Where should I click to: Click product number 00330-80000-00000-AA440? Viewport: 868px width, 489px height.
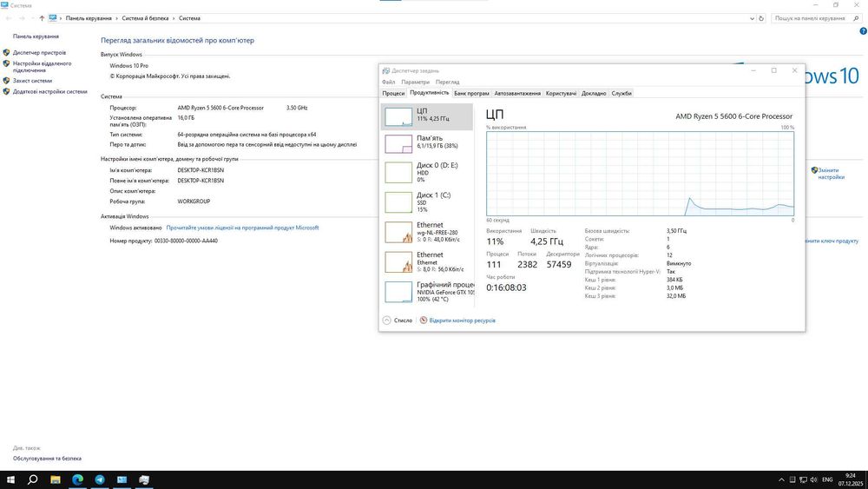coord(186,241)
